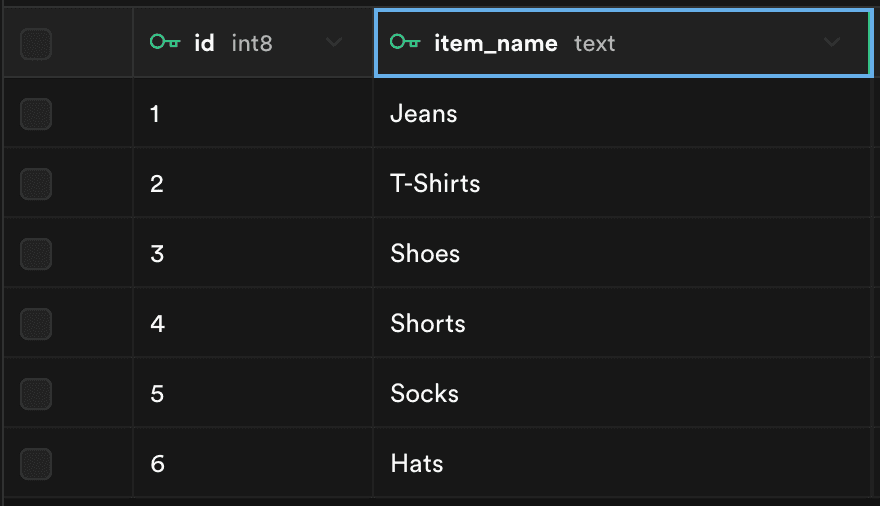The image size is (880, 506).
Task: Select the T-Shirts row checkbox
Action: coord(36,184)
